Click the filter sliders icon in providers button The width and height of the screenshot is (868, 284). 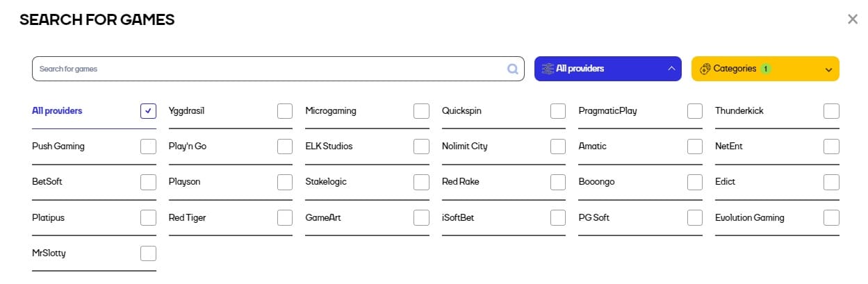coord(547,69)
